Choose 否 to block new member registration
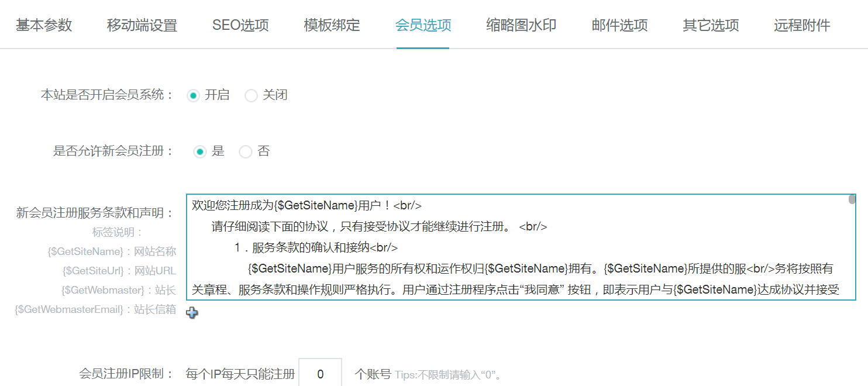This screenshot has width=868, height=386. [246, 151]
